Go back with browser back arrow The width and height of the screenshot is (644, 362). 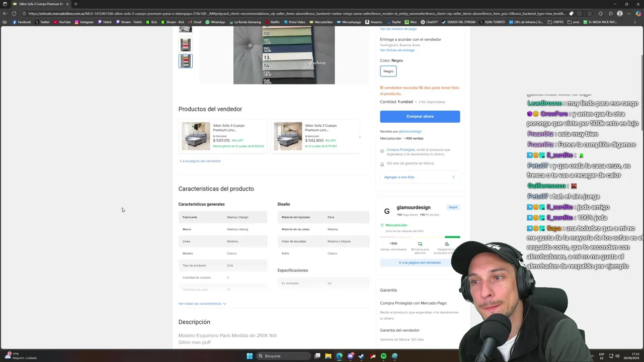pyautogui.click(x=5, y=14)
